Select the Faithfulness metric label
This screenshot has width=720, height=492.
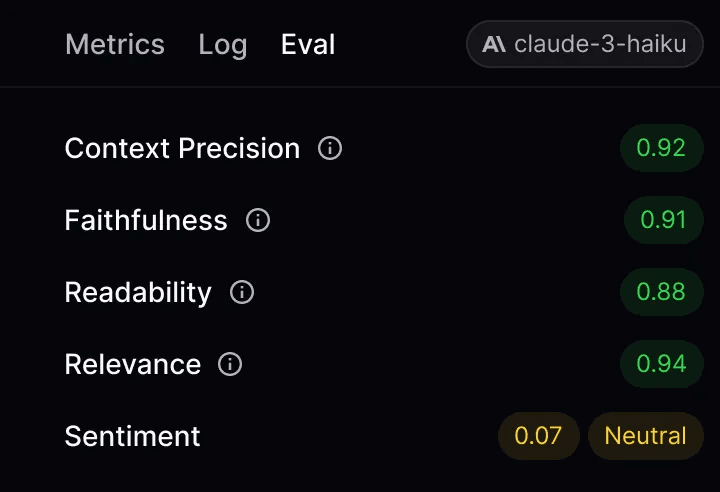pyautogui.click(x=146, y=220)
